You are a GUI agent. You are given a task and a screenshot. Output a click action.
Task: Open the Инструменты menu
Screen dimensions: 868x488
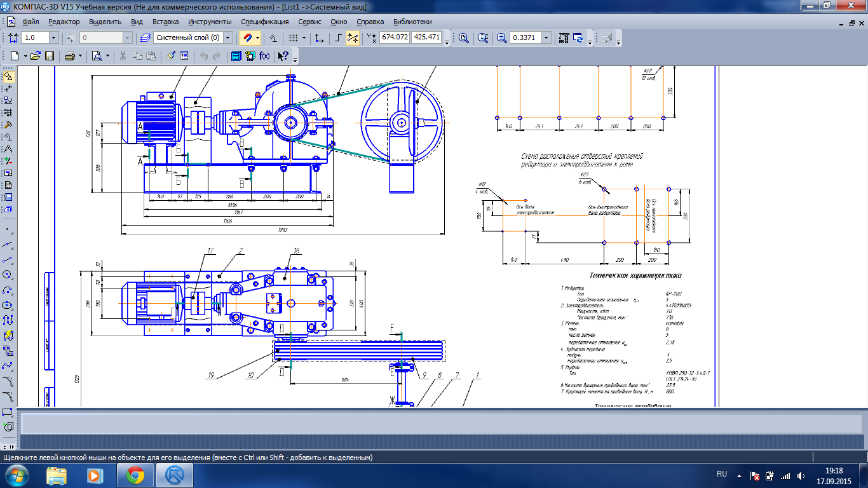[x=210, y=21]
